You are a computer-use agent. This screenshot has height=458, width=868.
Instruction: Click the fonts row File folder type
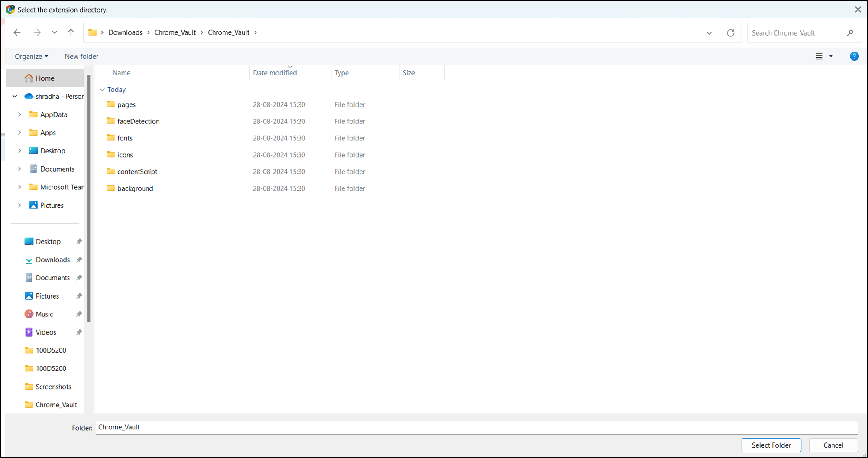coord(350,138)
